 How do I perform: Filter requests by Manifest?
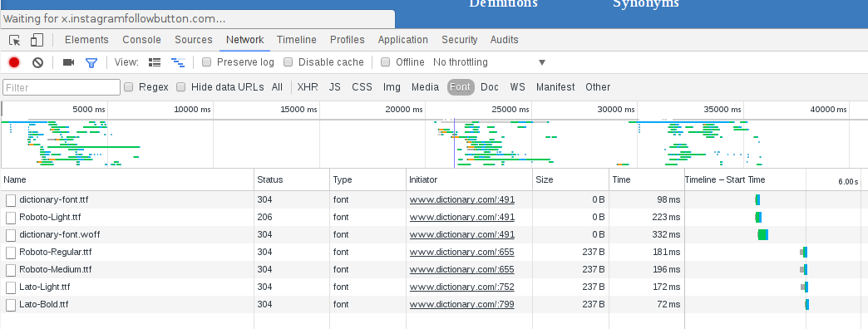(555, 86)
